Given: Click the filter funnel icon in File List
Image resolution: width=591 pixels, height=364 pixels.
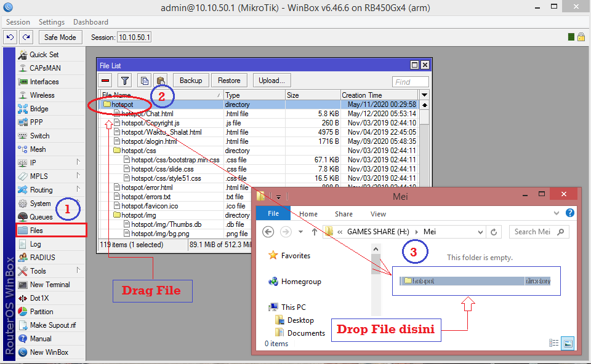Looking at the screenshot, I should point(125,81).
